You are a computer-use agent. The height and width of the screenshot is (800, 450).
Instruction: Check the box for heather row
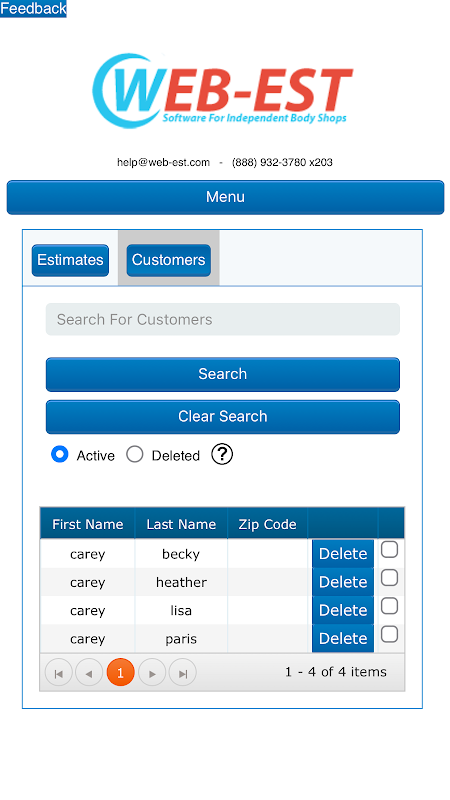[x=389, y=578]
